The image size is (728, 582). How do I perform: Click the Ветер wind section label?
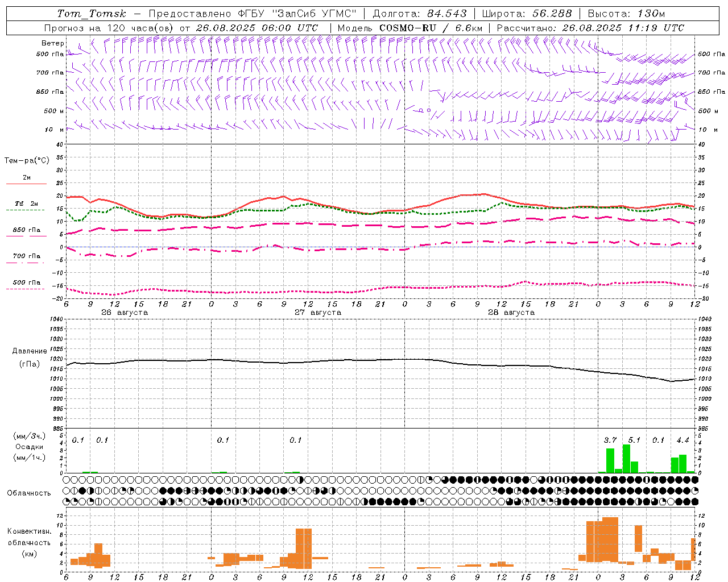coord(53,43)
